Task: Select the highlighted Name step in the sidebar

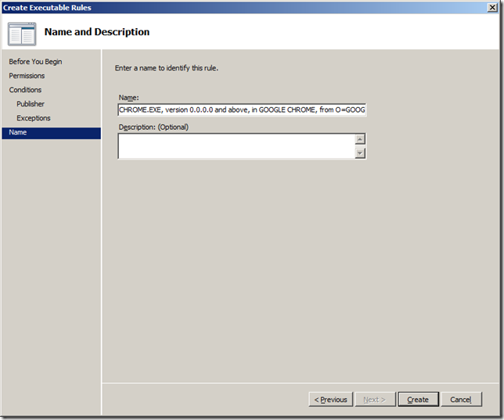Action: pyautogui.click(x=18, y=133)
